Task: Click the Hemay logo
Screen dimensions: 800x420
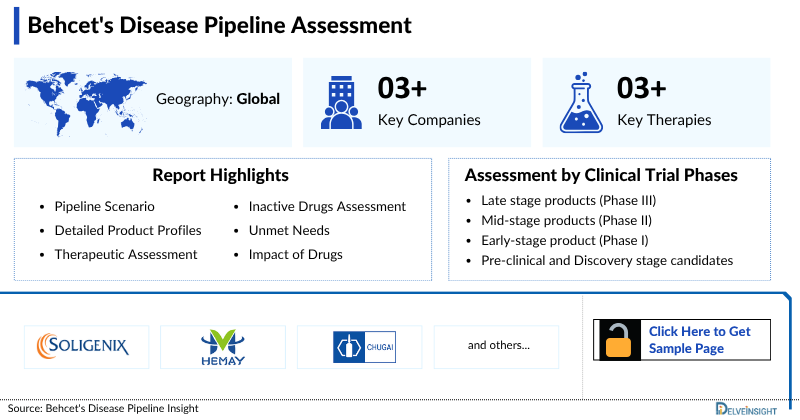Action: [x=223, y=348]
